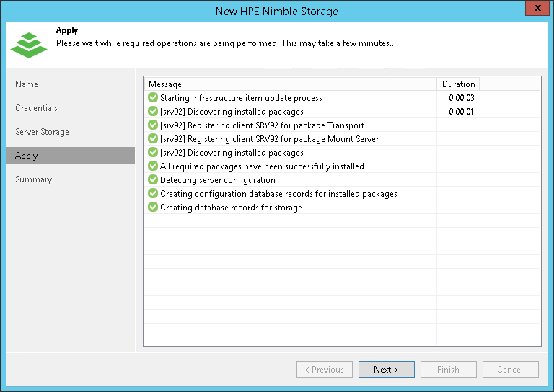Screen dimensions: 554x392
Task: Select the 0:00:01 duration value
Action: (x=462, y=112)
